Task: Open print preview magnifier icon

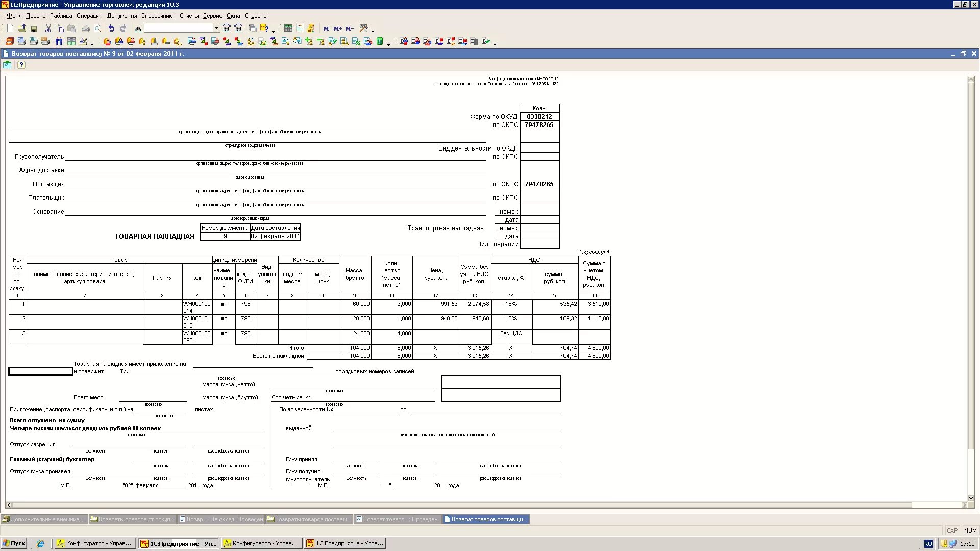Action: click(x=97, y=29)
